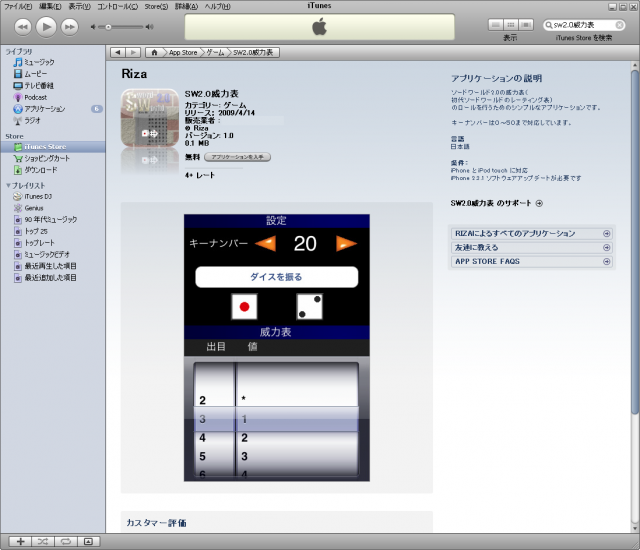
Task: Go to store home icon
Action: 154,53
